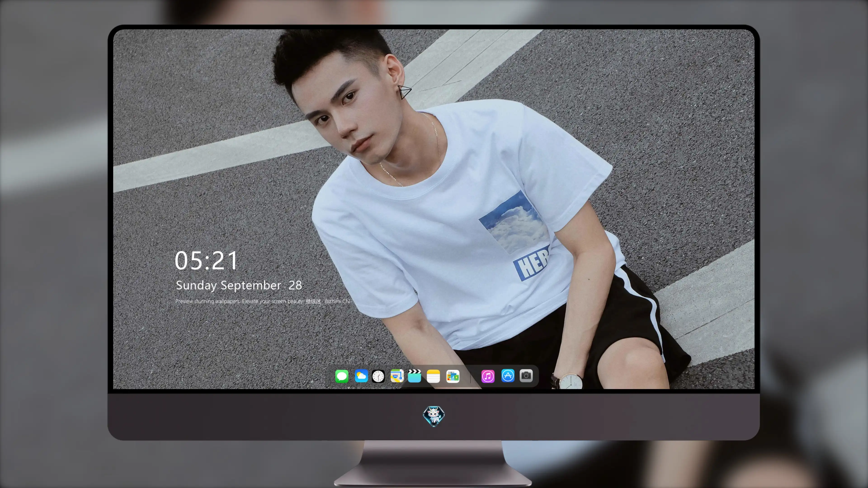
Task: Launch iTunes Store music icon in dock
Action: [488, 376]
